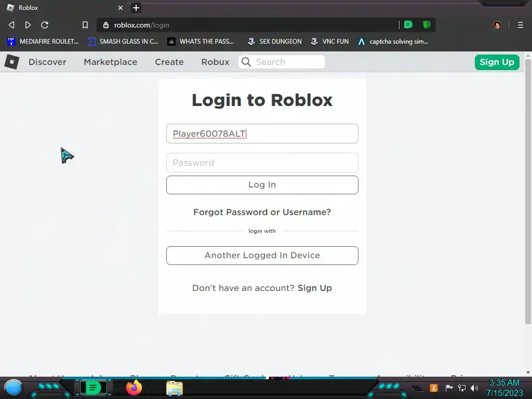532x399 pixels.
Task: Open the browser profile avatar
Action: click(497, 25)
